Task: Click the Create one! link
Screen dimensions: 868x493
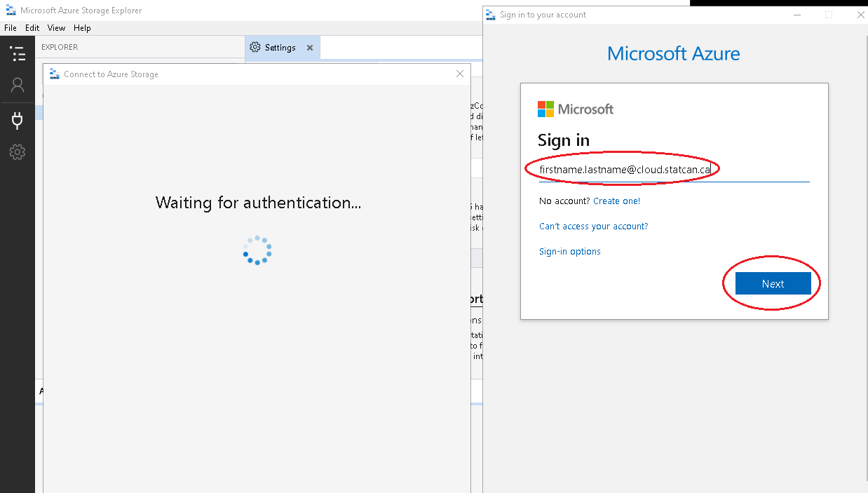Action: click(x=616, y=201)
